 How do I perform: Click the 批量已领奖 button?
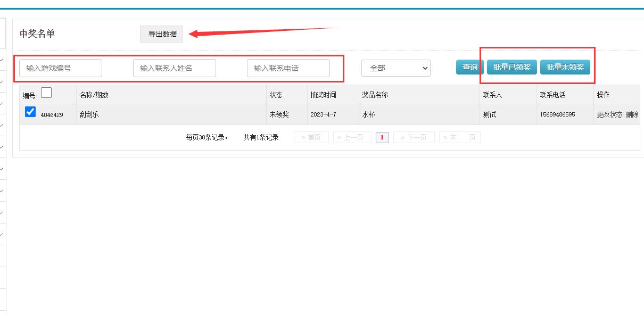pyautogui.click(x=511, y=67)
